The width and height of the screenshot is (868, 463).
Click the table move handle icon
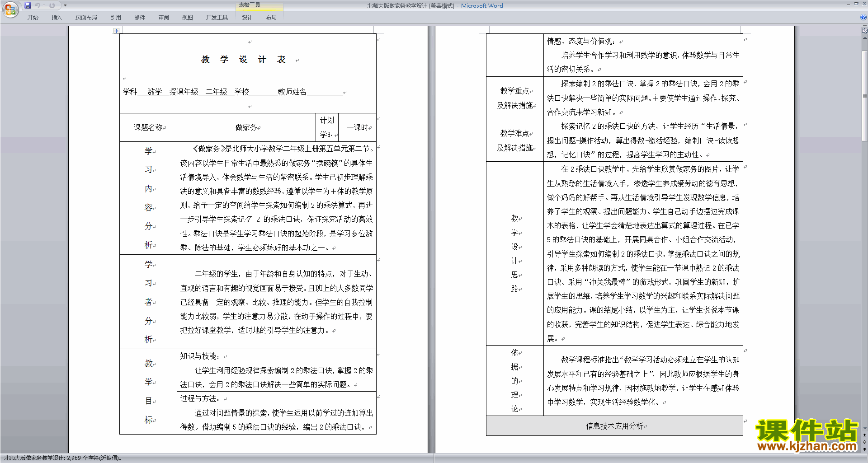pyautogui.click(x=116, y=31)
